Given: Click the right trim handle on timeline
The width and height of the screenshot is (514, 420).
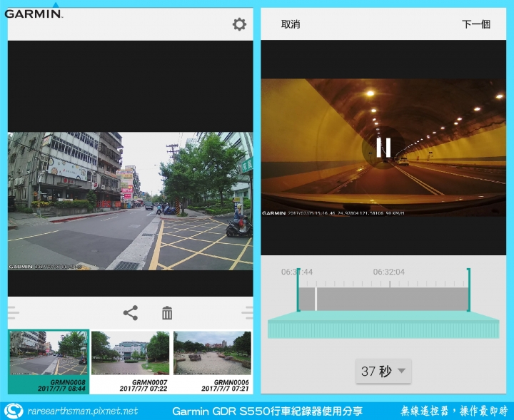Looking at the screenshot, I should 469,290.
